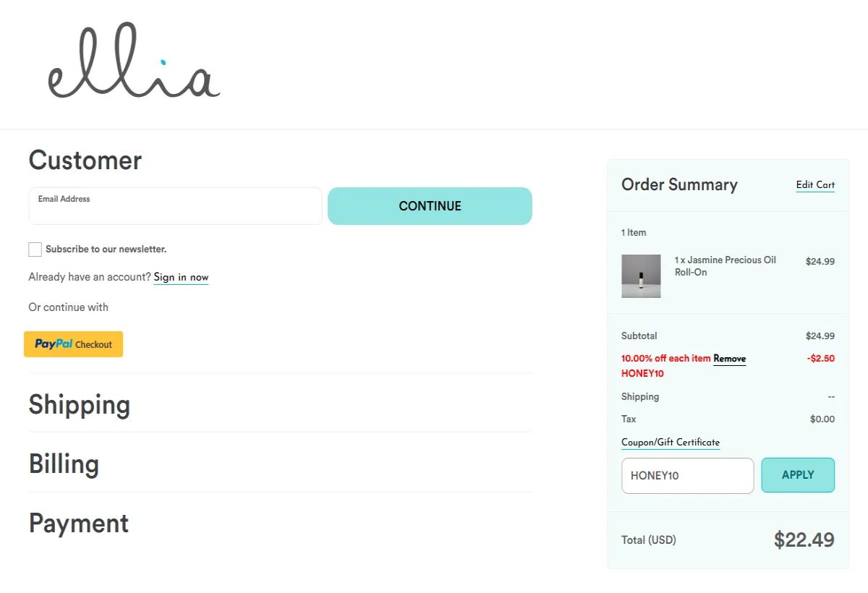Screen dimensions: 868x593
Task: Click the red HONEY10 code text
Action: (x=642, y=374)
